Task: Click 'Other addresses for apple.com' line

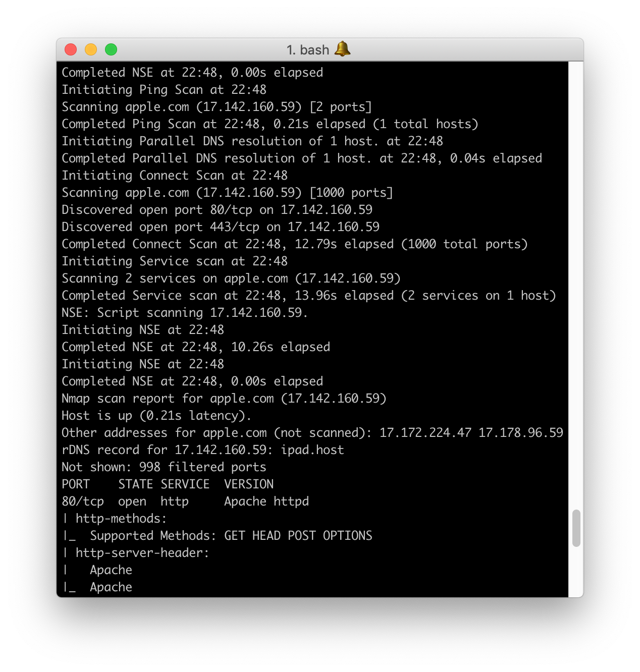Action: 312,433
